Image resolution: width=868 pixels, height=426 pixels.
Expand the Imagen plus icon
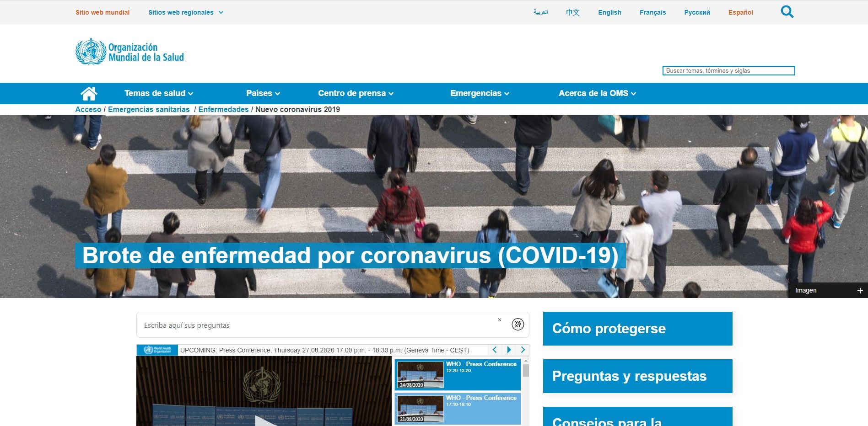[x=860, y=291]
